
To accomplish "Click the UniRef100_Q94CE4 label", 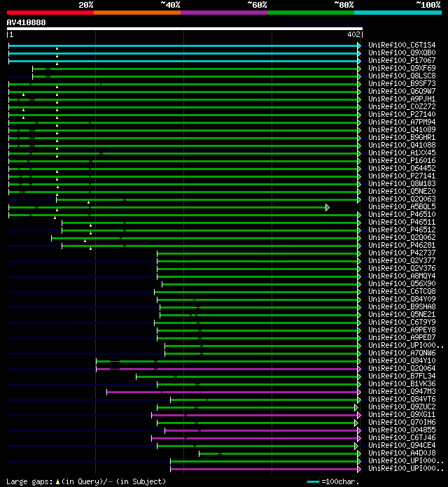I will [x=402, y=446].
